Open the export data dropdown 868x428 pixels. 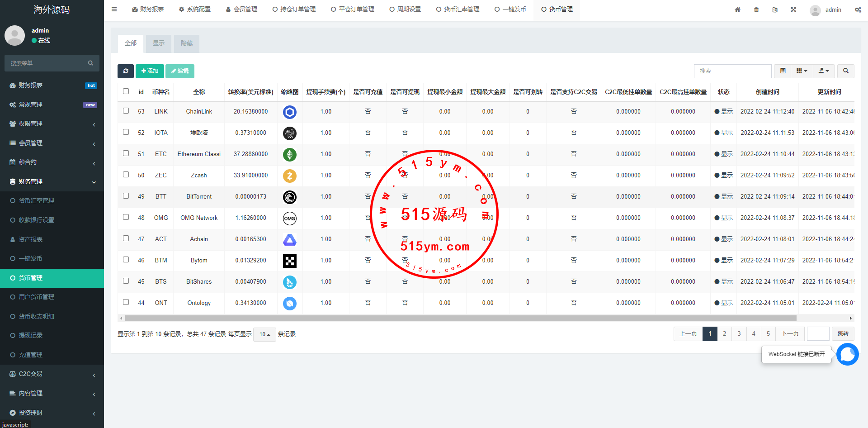coord(824,71)
